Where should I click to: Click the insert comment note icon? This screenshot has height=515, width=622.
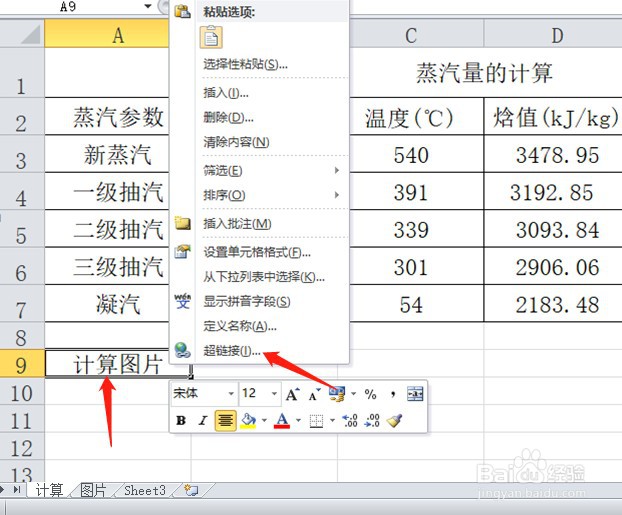pos(183,223)
